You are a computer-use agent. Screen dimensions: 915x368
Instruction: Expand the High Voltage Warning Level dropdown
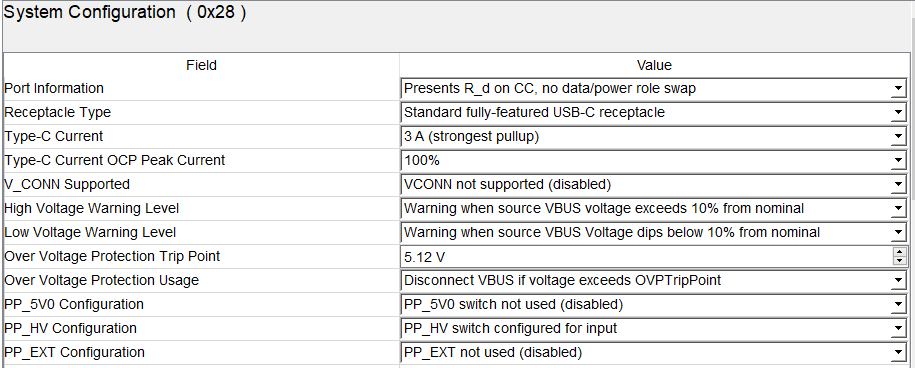click(898, 208)
